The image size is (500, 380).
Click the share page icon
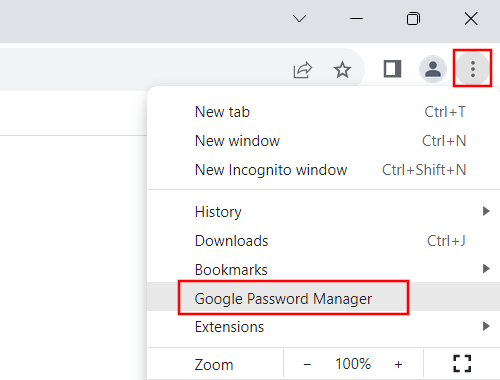pos(303,70)
